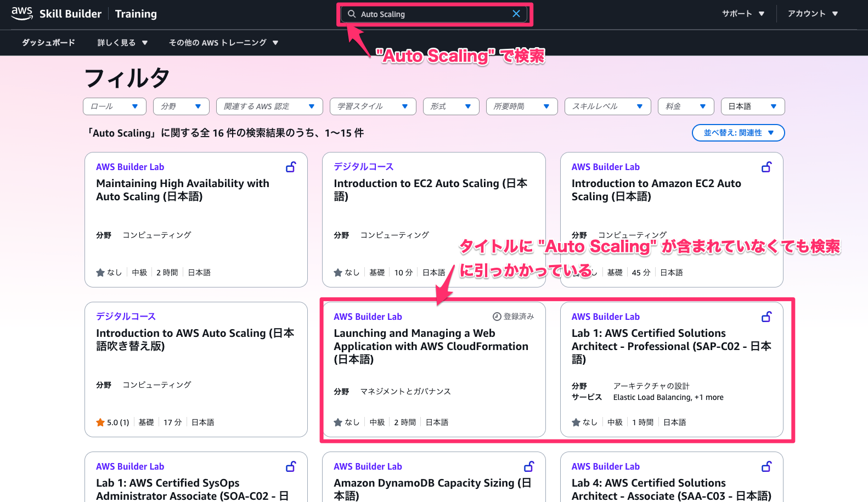Open the アカウント menu

tap(813, 14)
